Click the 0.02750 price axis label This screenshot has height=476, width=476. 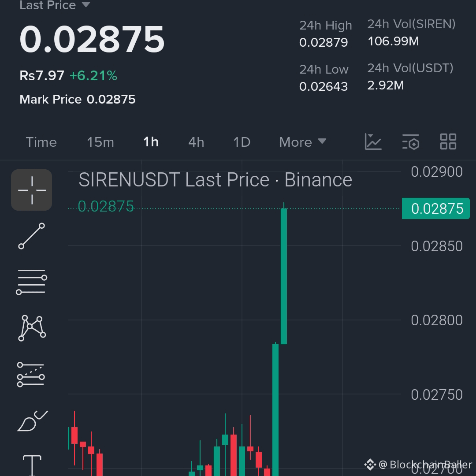436,394
